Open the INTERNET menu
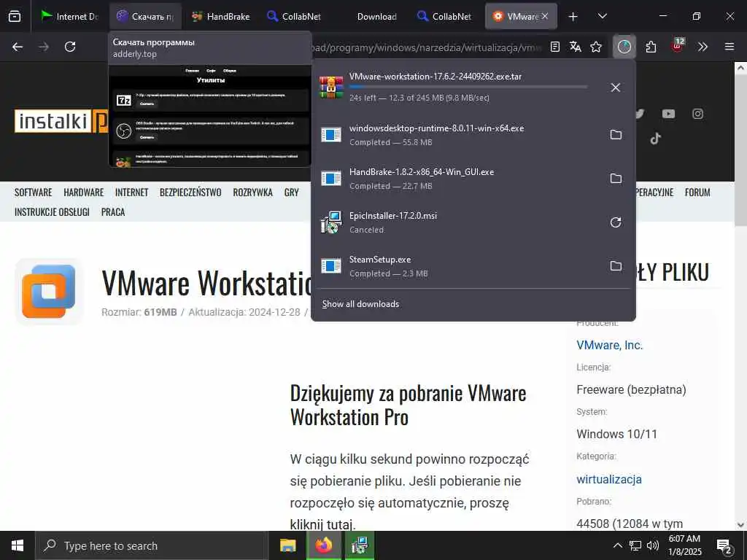This screenshot has height=560, width=747. tap(132, 192)
